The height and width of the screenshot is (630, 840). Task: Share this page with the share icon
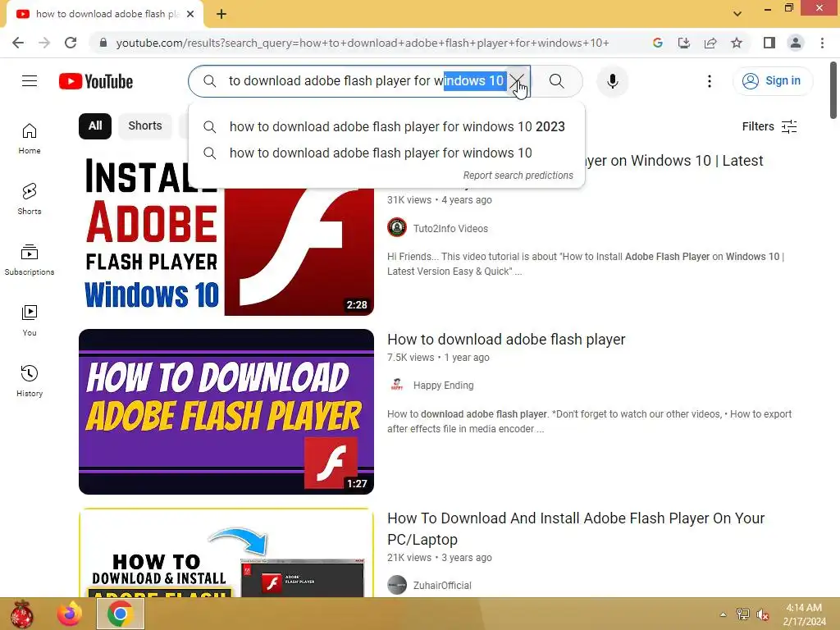click(x=710, y=43)
